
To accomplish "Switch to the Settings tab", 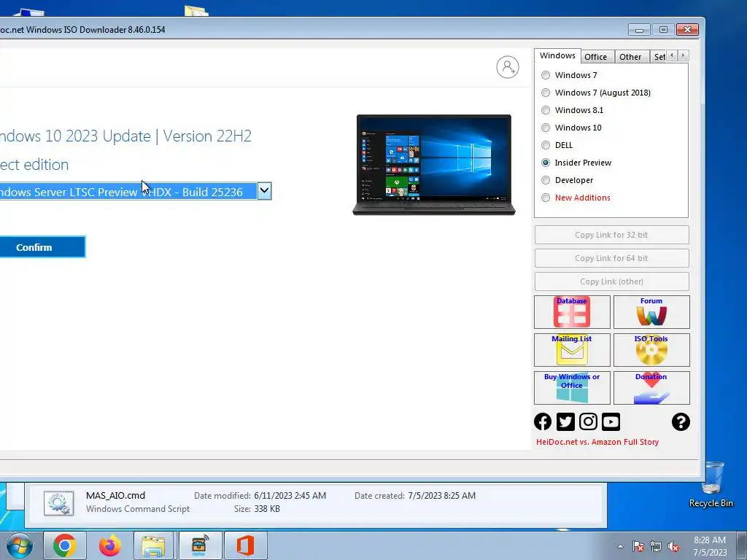I will click(x=659, y=57).
